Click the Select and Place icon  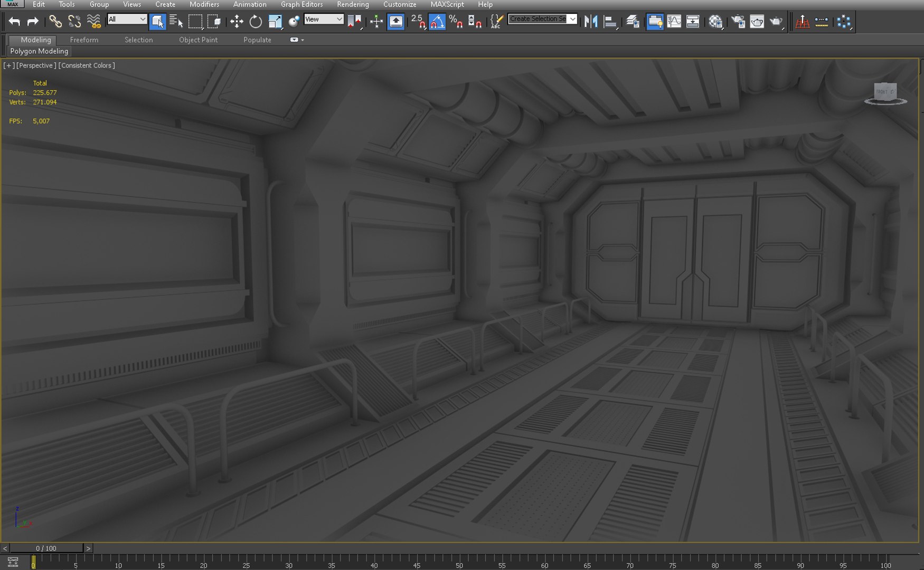point(294,22)
